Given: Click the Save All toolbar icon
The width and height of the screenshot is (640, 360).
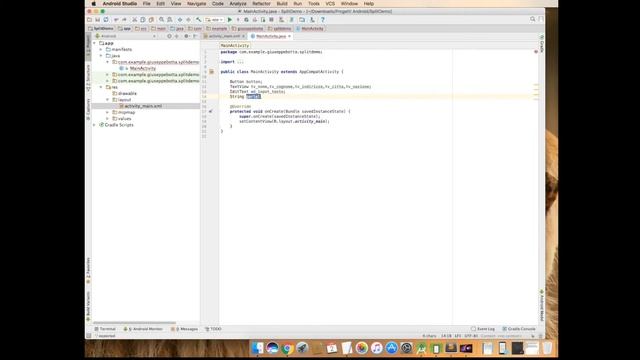Looking at the screenshot, I should pos(98,20).
